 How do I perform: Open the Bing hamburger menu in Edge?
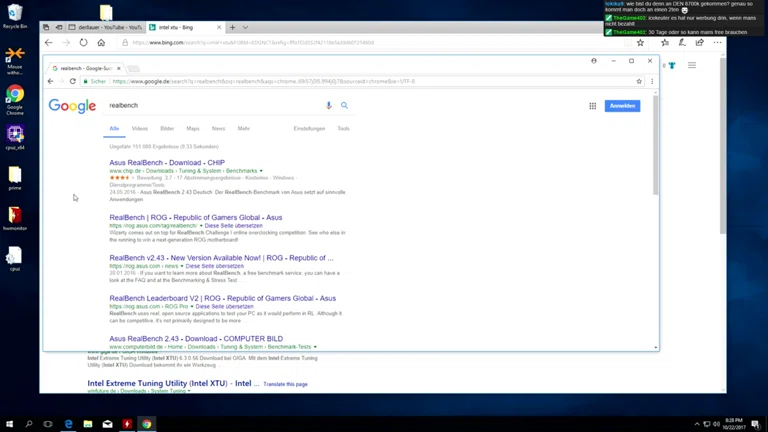click(692, 65)
